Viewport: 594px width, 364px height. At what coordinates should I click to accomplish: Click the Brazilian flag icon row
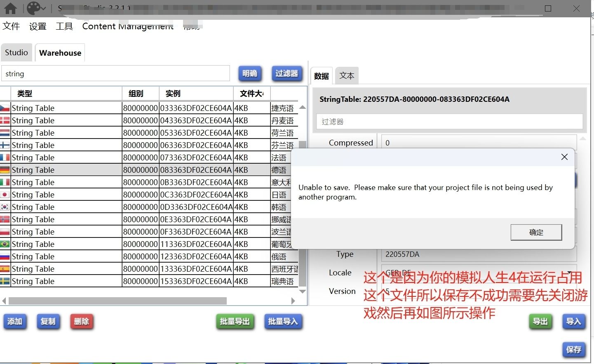(x=5, y=244)
